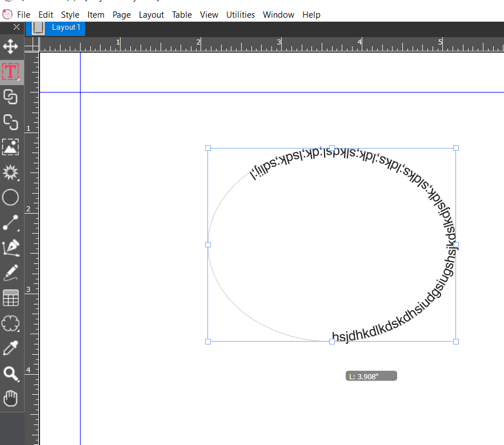Open the Style menu
Viewport: 504px width, 445px height.
coord(70,14)
